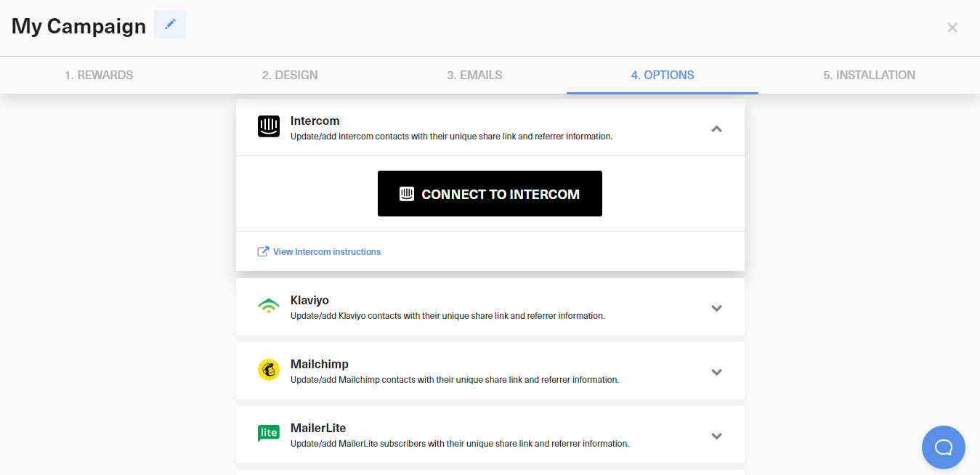
Task: Go to the EMAILS tab
Action: pos(474,75)
